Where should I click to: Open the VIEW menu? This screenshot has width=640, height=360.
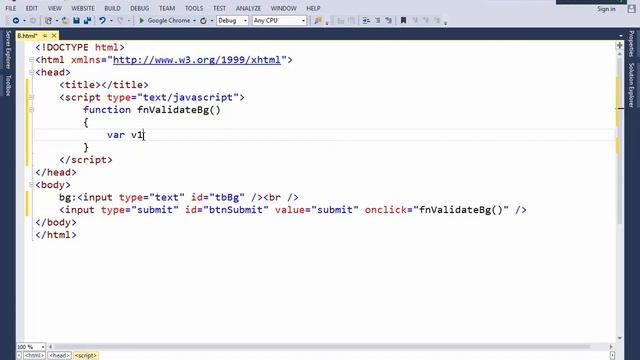click(55, 8)
